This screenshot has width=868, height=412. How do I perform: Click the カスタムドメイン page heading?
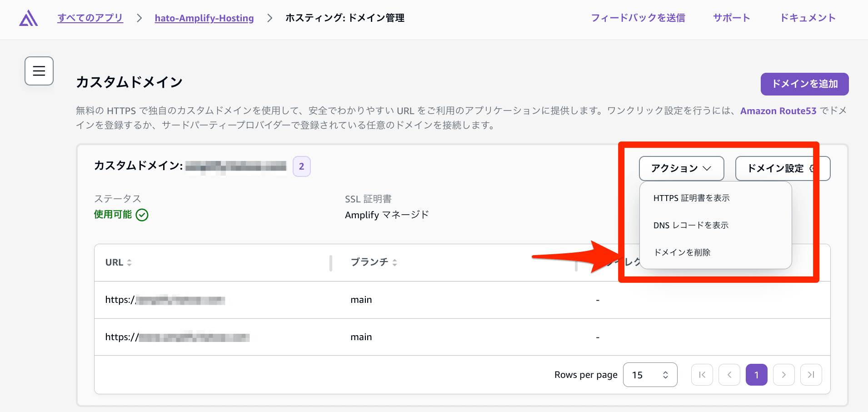129,82
